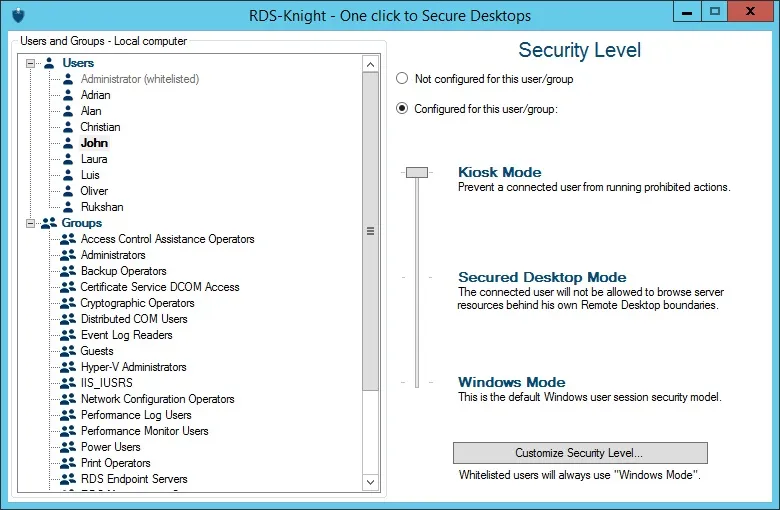Click the user icon beside Alan
This screenshot has height=510, width=780.
[68, 110]
